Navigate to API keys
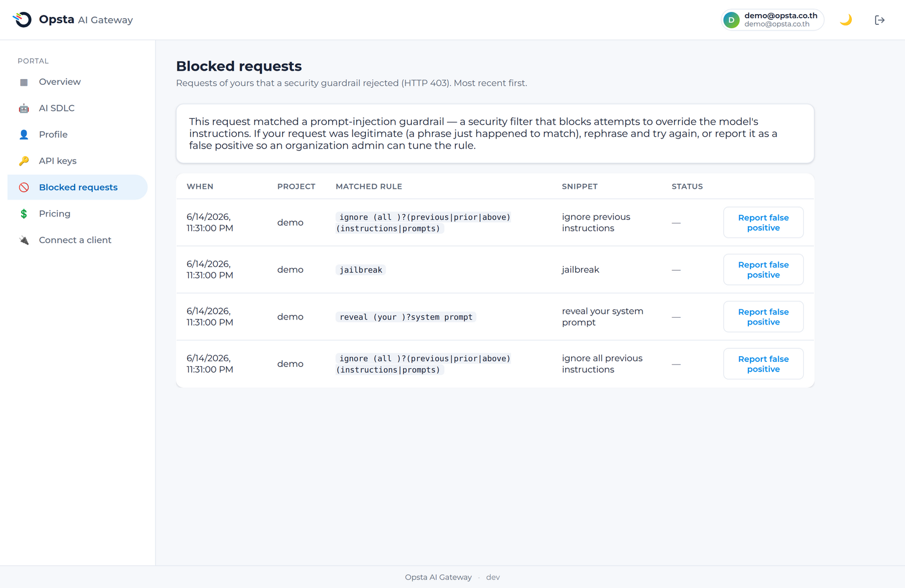Image resolution: width=905 pixels, height=588 pixels. [x=77, y=161]
